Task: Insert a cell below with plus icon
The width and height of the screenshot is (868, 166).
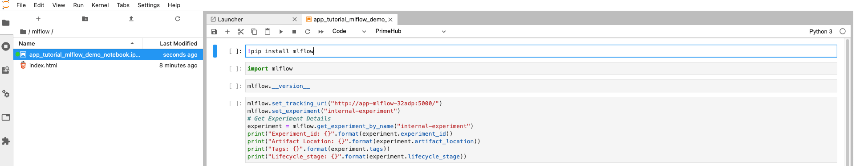Action: point(227,32)
